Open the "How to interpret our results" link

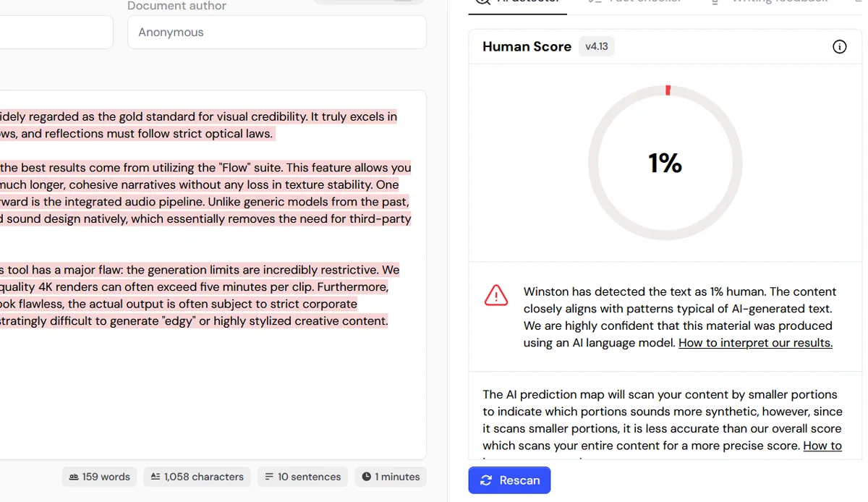[755, 343]
